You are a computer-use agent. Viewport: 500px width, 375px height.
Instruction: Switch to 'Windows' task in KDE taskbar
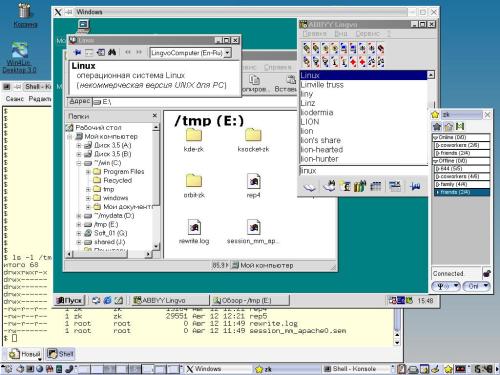click(217, 369)
